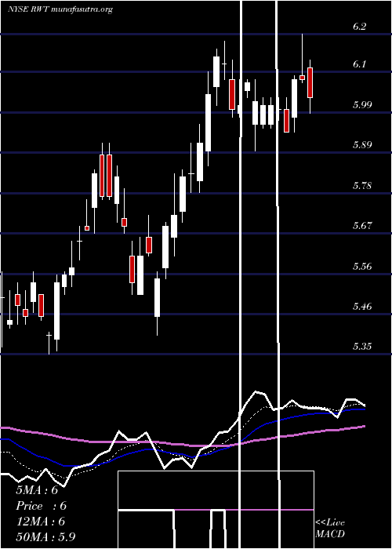392x549 pixels.
Task: Click the 5.46 price axis label
Action: 361,307
